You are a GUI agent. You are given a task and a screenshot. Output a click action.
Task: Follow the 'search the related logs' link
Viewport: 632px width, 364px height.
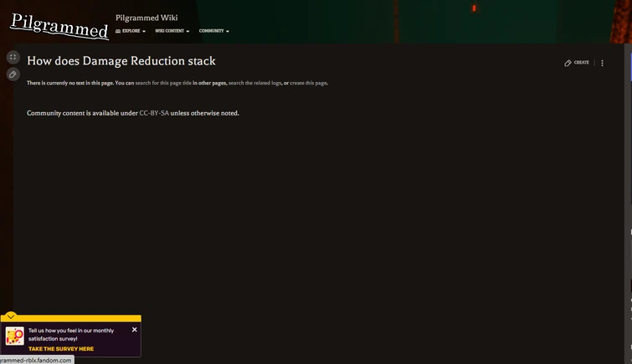coord(254,83)
